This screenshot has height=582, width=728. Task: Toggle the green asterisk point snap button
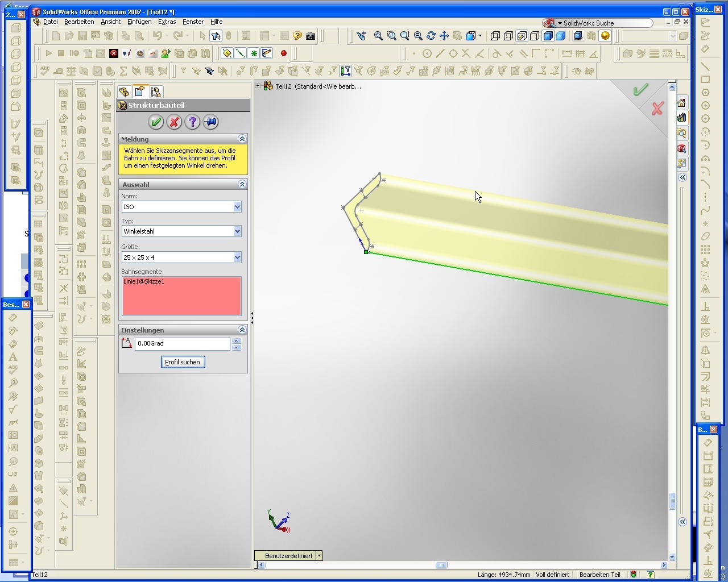click(254, 53)
